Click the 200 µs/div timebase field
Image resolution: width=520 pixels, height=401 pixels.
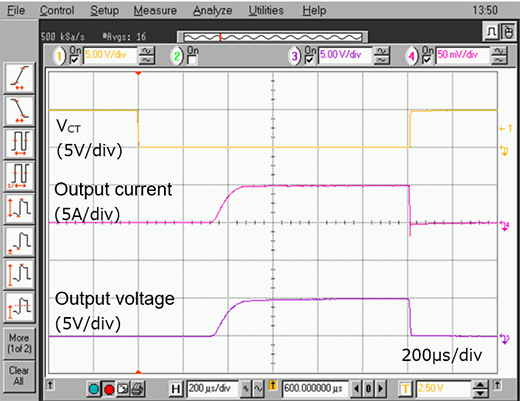213,389
